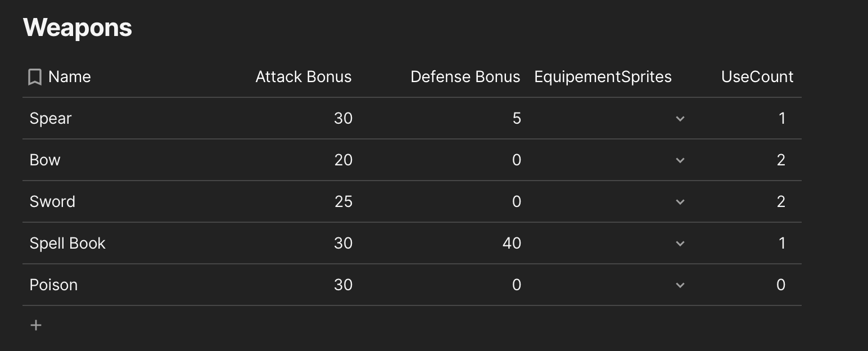The height and width of the screenshot is (351, 868).
Task: Click the Weapons table title
Action: (78, 27)
